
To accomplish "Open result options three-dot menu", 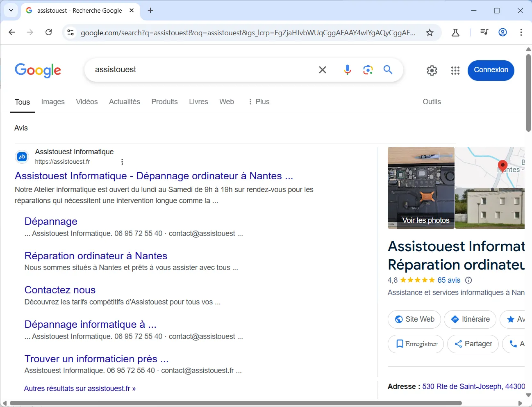I will [122, 162].
